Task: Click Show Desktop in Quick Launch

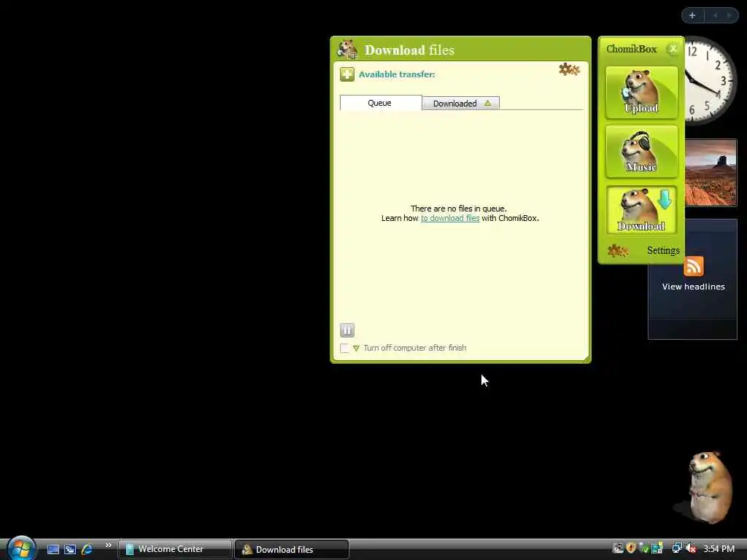Action: 53,549
